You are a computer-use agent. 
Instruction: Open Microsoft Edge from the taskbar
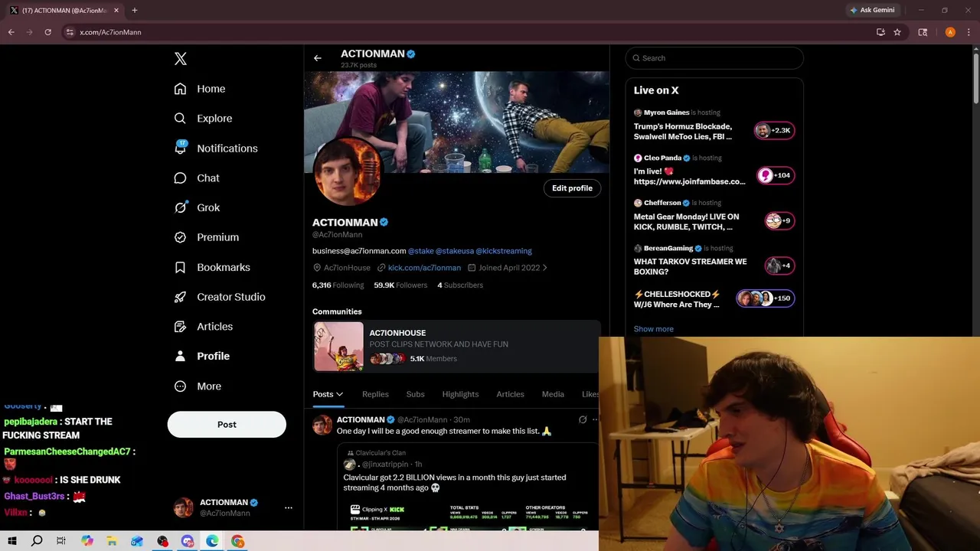(212, 541)
